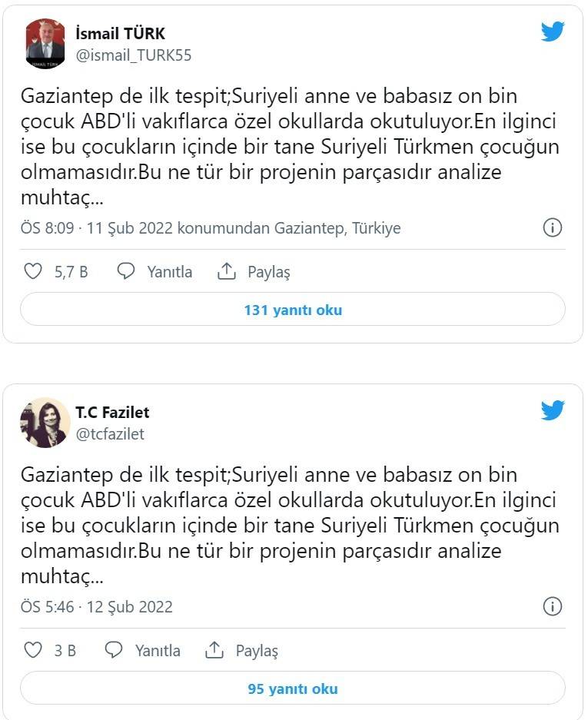Read the 131 replies button

pos(293,310)
